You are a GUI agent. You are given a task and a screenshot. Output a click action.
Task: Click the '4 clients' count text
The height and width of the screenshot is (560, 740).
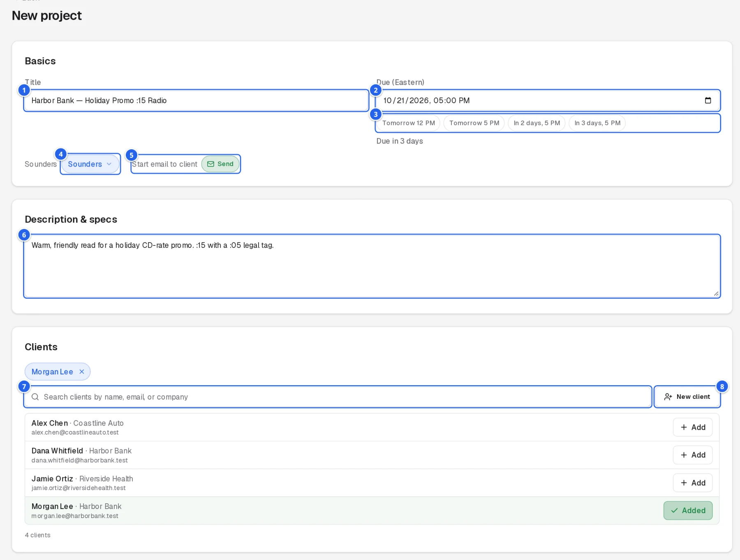pos(38,535)
